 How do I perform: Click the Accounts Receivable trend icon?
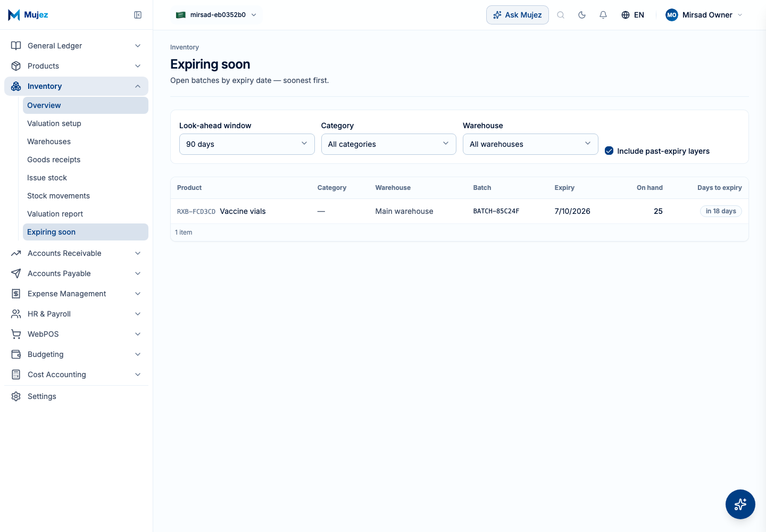[16, 253]
